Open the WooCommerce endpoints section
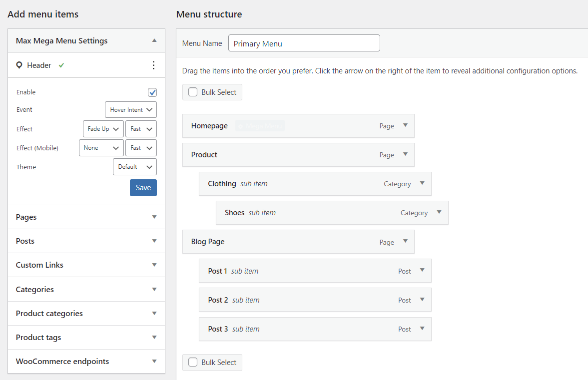 pyautogui.click(x=86, y=361)
